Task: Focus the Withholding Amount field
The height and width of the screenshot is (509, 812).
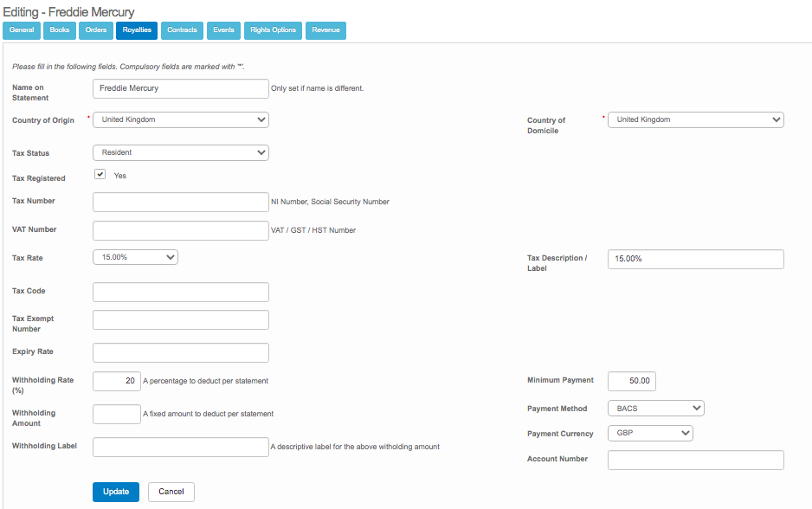Action: 117,415
